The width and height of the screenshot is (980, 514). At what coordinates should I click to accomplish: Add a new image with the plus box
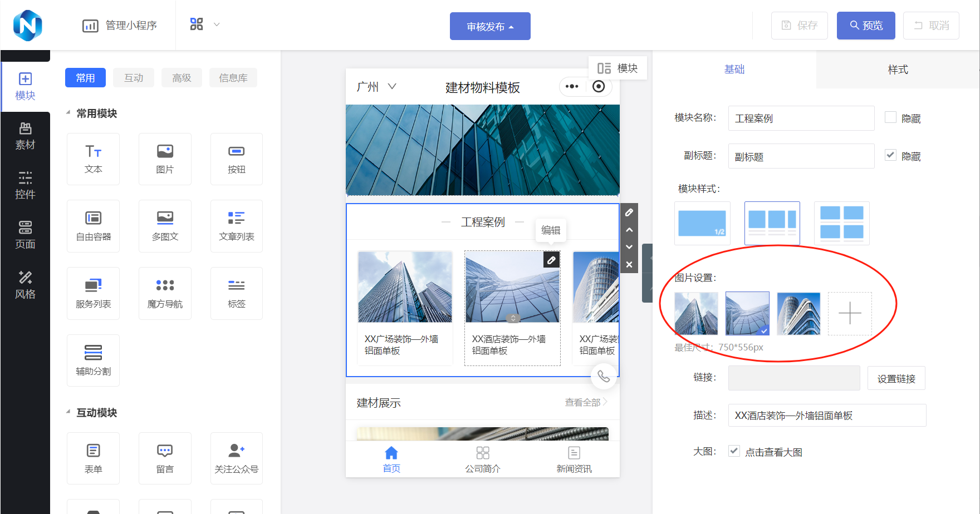tap(850, 314)
